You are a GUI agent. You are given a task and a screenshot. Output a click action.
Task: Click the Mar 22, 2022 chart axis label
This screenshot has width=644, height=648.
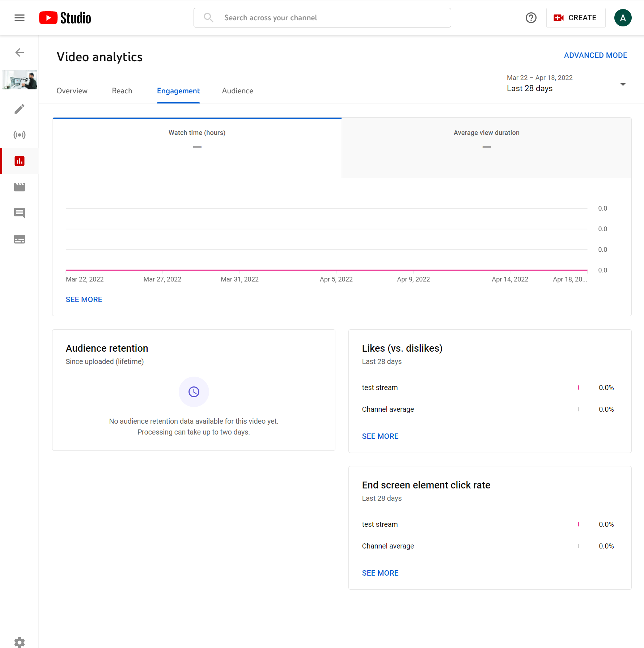85,279
